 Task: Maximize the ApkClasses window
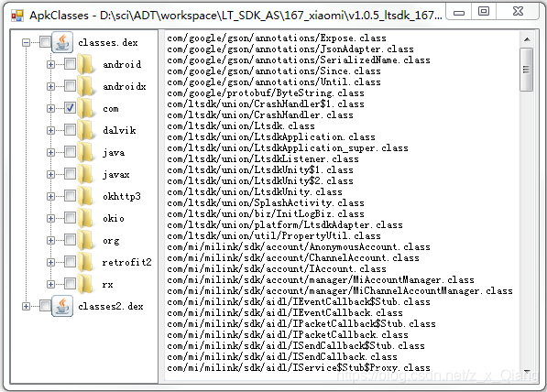pos(484,12)
